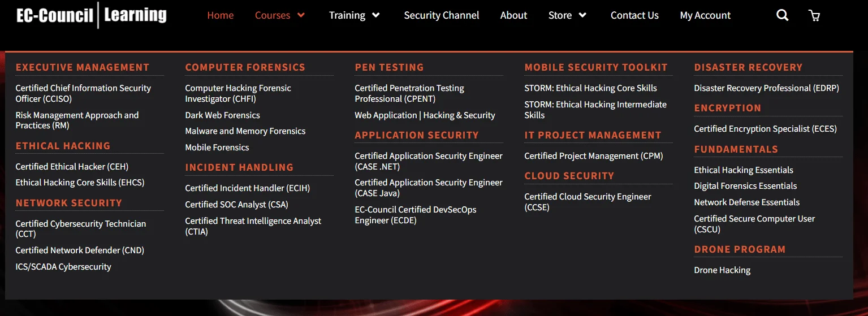The width and height of the screenshot is (868, 316).
Task: Expand the Training dropdown arrow
Action: point(375,15)
